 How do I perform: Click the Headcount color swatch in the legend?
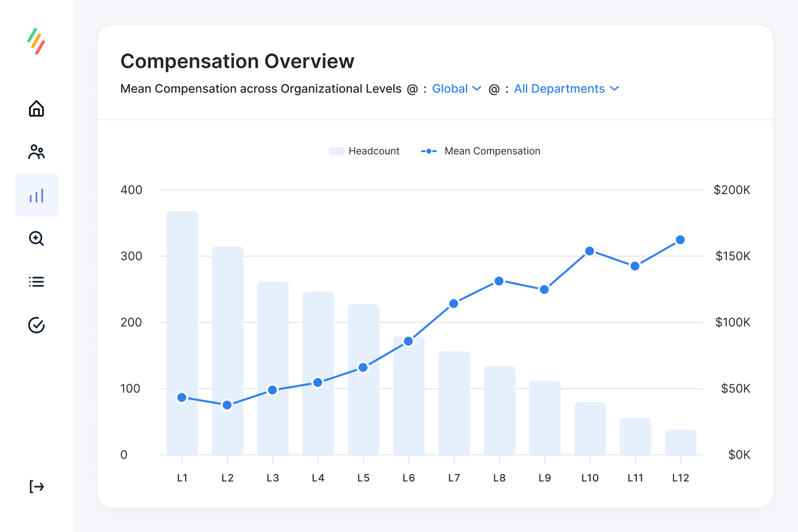click(x=336, y=151)
